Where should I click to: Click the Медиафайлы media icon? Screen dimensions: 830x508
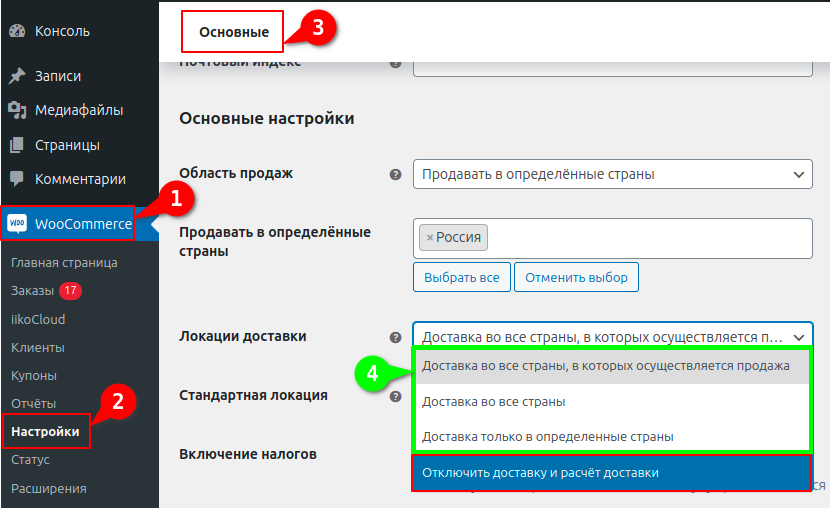pos(16,110)
